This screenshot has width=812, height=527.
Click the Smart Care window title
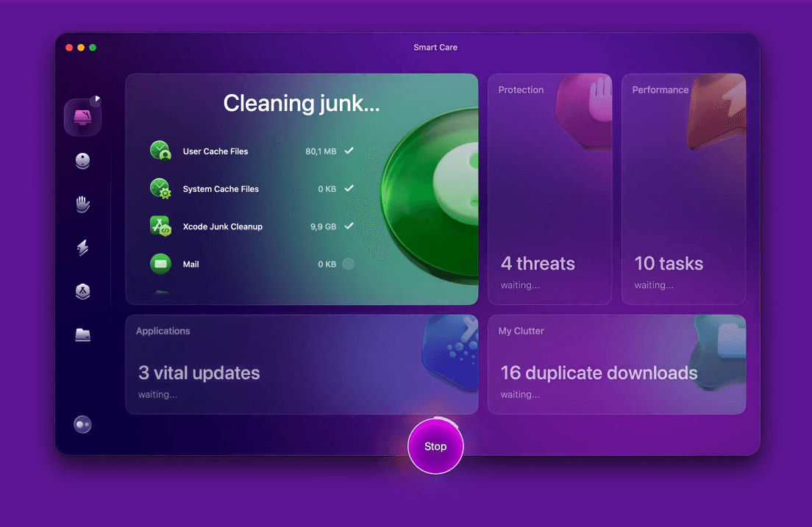click(435, 47)
